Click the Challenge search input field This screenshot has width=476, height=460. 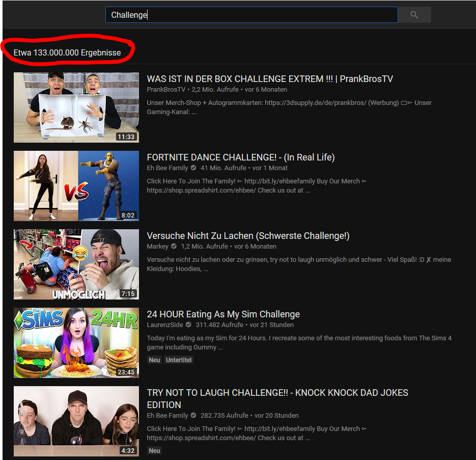(251, 15)
